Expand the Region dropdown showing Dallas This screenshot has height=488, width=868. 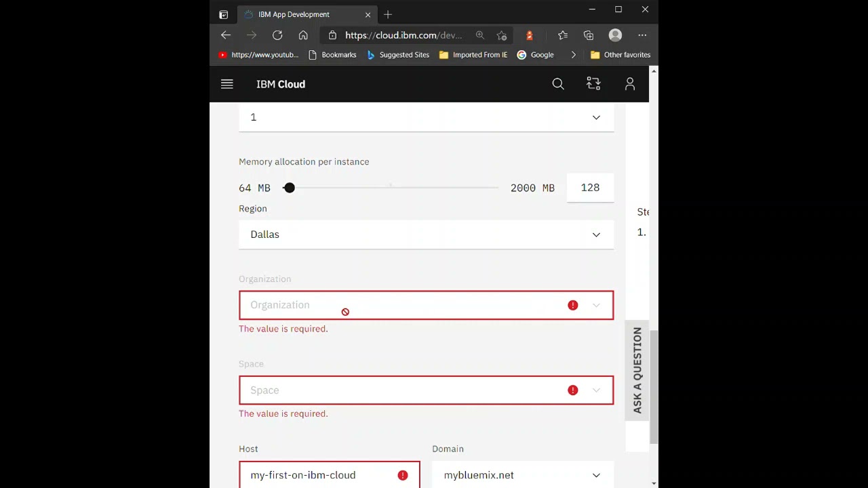pos(427,235)
